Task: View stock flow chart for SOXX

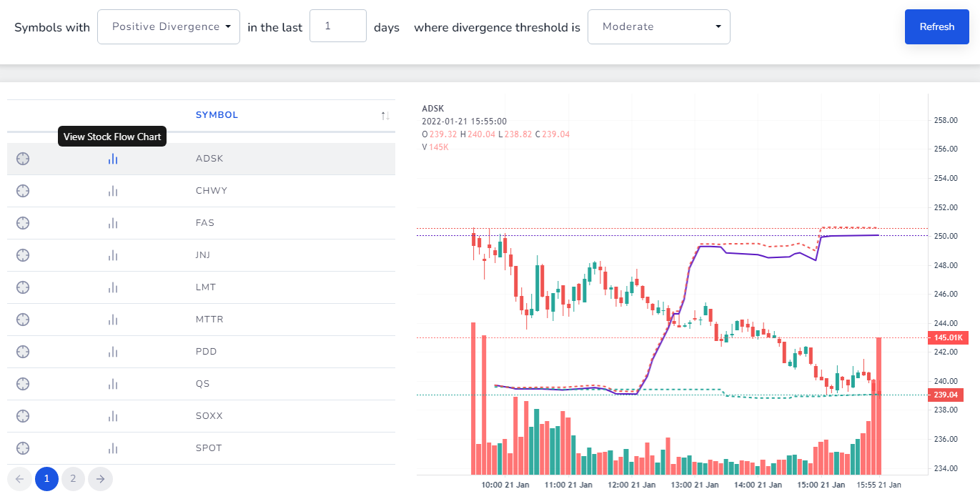Action: (x=113, y=416)
